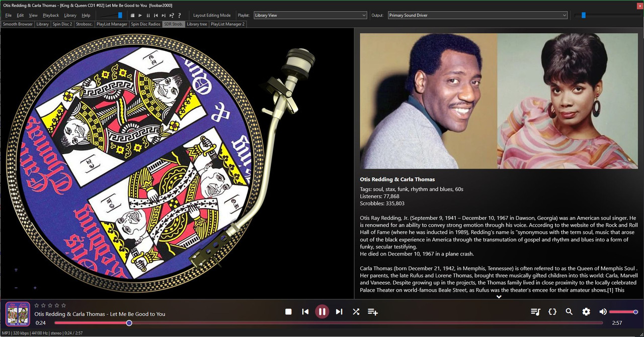The image size is (644, 337).
Task: Click the toolbar next track icon
Action: click(x=164, y=15)
